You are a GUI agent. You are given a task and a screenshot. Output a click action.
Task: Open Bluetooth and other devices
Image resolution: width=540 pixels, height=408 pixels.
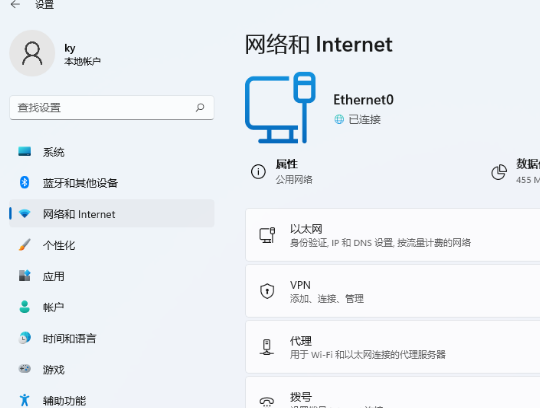pos(112,183)
